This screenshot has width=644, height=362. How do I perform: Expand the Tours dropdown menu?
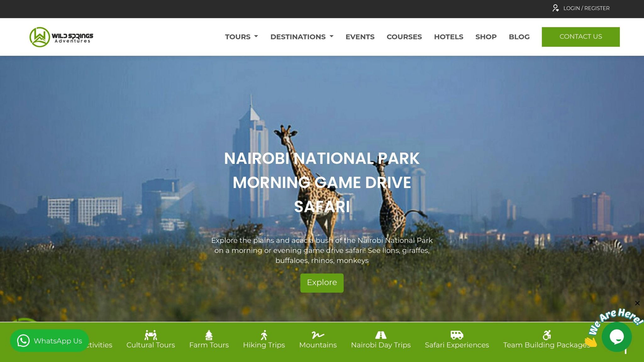[241, 37]
